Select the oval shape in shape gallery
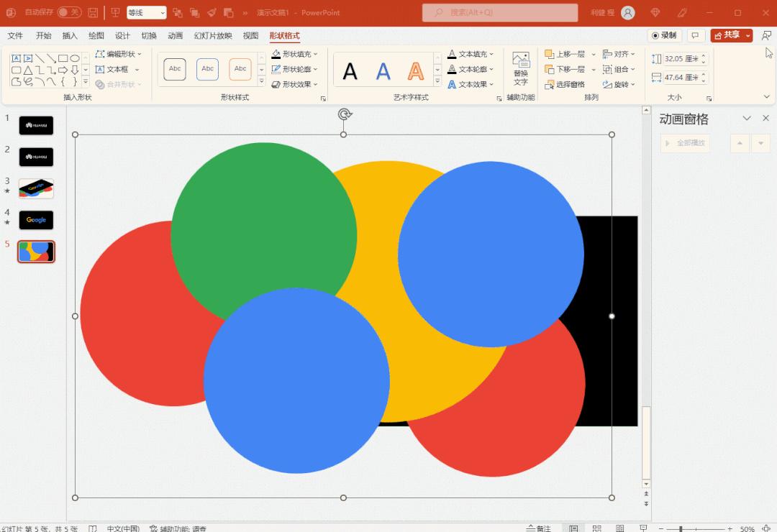Viewport: 777px width, 532px height. pos(75,58)
